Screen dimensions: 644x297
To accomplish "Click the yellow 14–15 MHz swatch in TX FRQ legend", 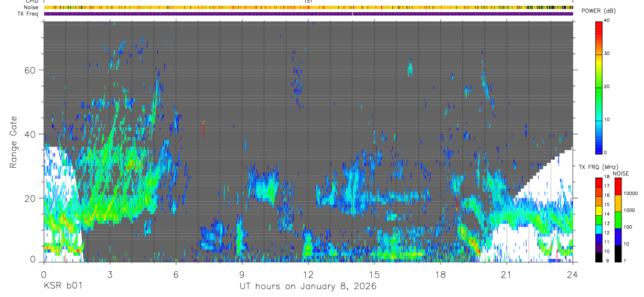I will (x=598, y=211).
